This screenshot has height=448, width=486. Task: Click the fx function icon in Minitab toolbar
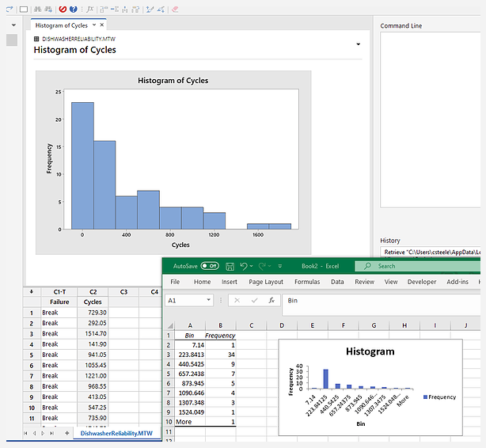(x=90, y=9)
